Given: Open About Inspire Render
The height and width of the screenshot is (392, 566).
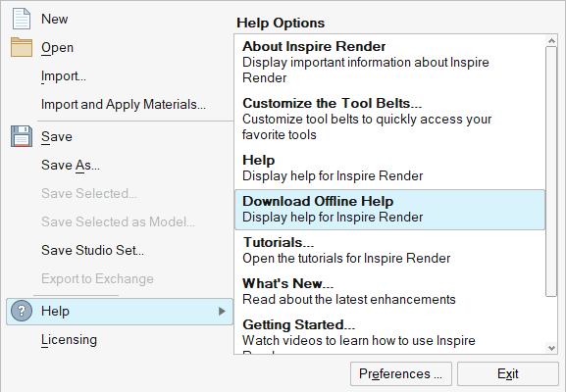Looking at the screenshot, I should (x=389, y=62).
